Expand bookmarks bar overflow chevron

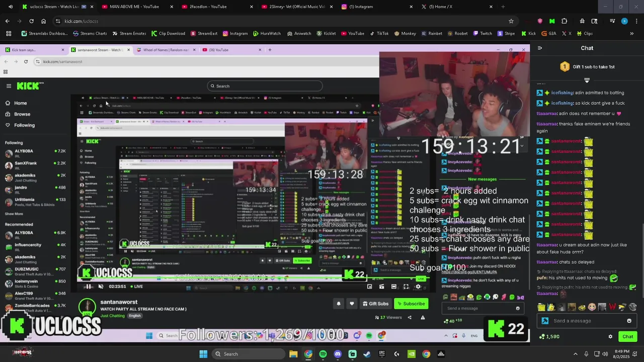point(631,34)
